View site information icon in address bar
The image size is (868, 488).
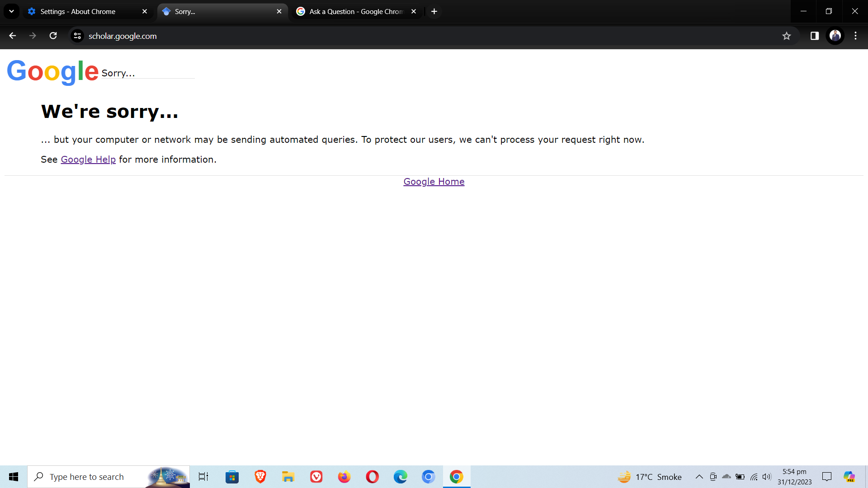coord(77,36)
